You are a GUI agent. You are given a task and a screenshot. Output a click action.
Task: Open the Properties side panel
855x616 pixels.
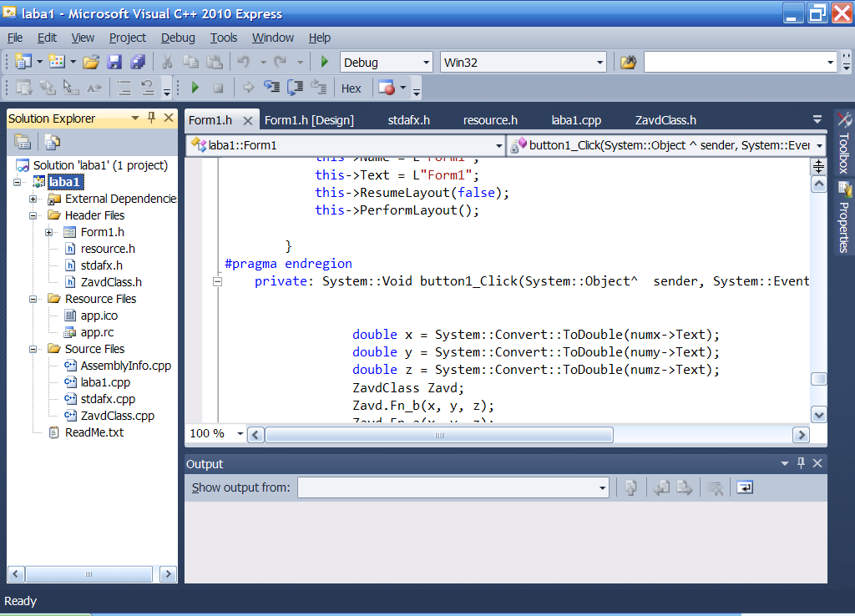[844, 219]
